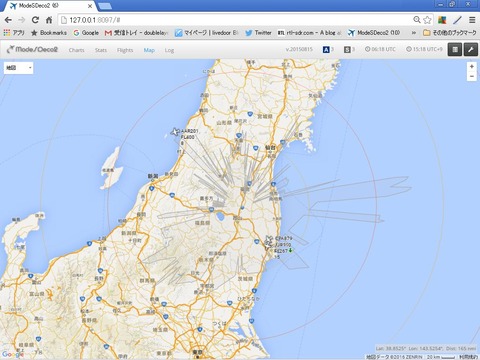Click the S counter icon
This screenshot has height=360, width=480.
pos(347,49)
